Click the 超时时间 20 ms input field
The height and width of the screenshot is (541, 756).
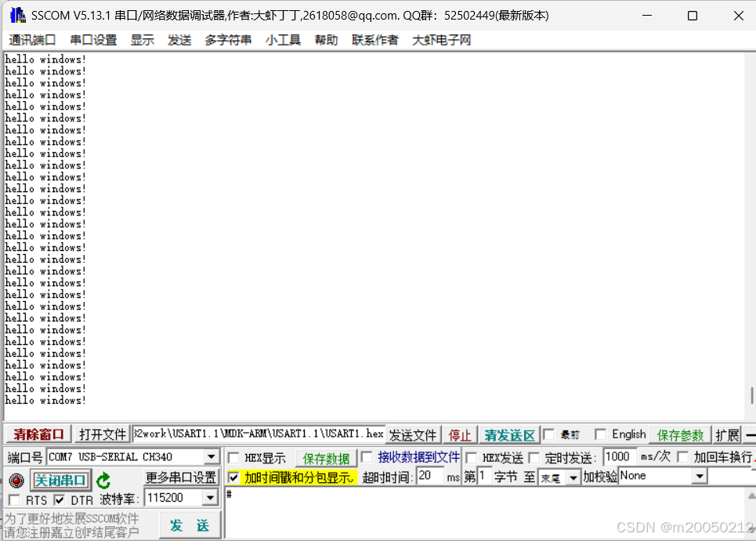click(x=429, y=477)
